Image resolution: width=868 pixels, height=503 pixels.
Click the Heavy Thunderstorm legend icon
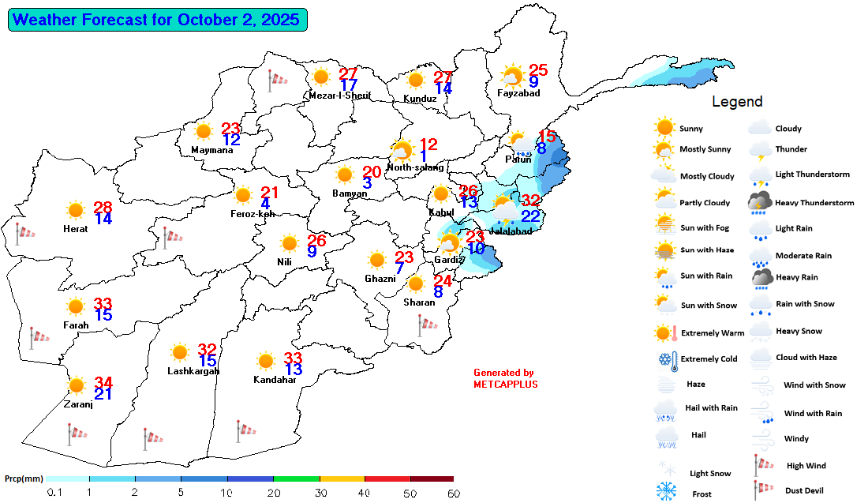coord(760,203)
